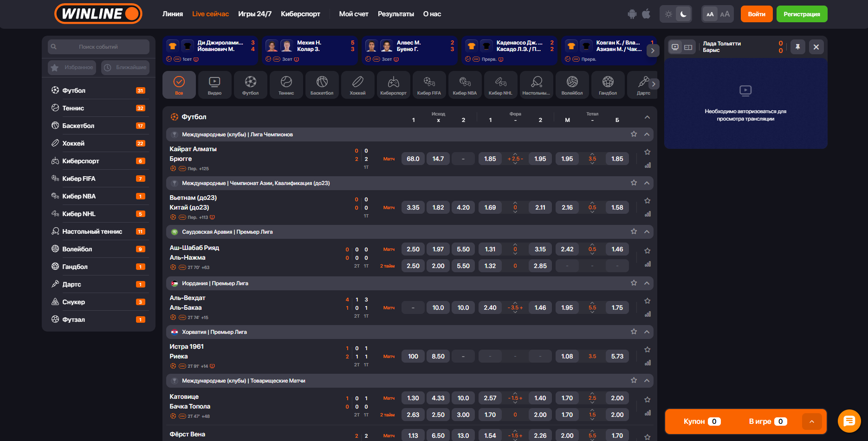Enable dark theme with moon icon
Viewport: 868px width, 441px height.
(x=683, y=14)
